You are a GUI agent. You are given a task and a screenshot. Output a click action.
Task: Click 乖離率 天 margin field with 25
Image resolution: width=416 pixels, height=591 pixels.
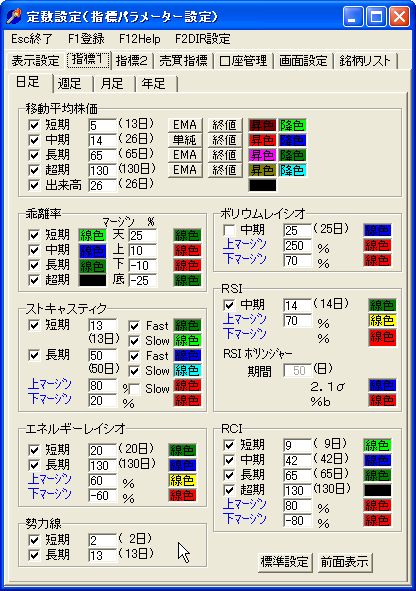(142, 236)
